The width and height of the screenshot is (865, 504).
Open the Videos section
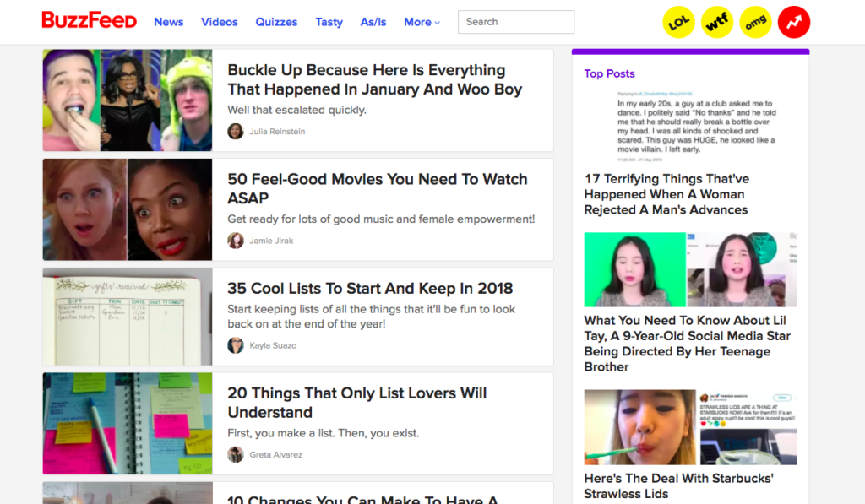(x=220, y=22)
